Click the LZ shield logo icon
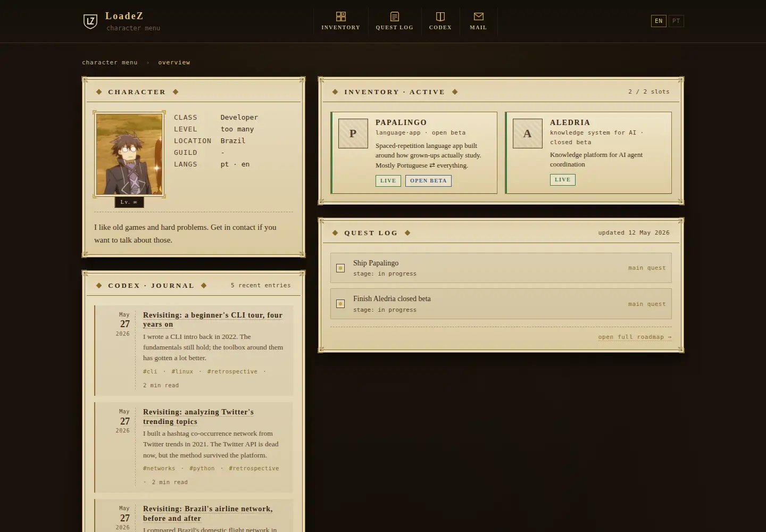Image resolution: width=766 pixels, height=532 pixels. pos(90,21)
